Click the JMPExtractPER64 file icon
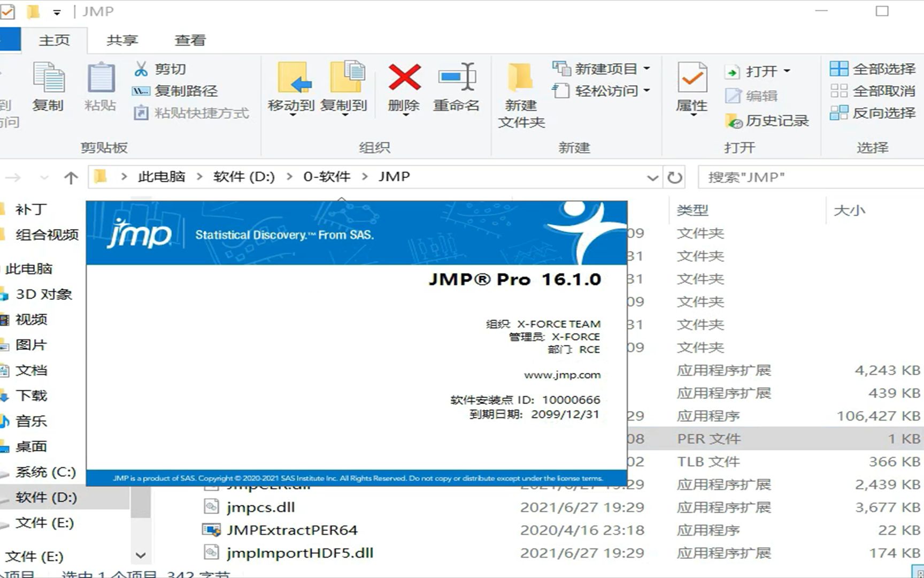Viewport: 924px width, 578px height. pyautogui.click(x=212, y=530)
